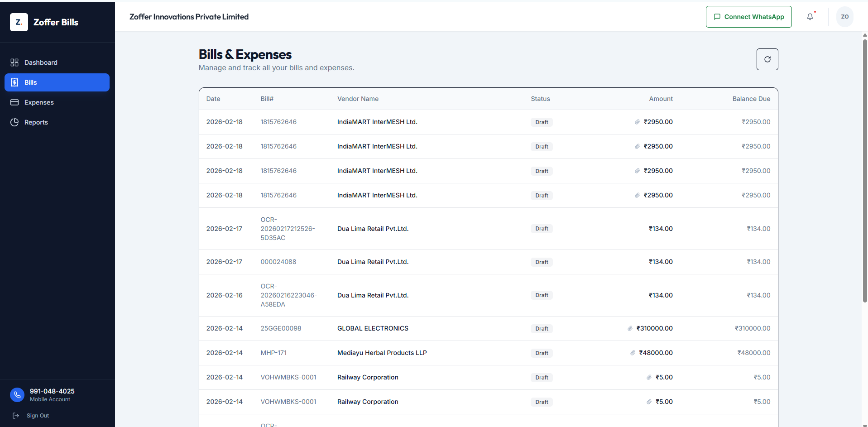The image size is (868, 427).
Task: Click the refresh icon above the bills table
Action: point(767,59)
